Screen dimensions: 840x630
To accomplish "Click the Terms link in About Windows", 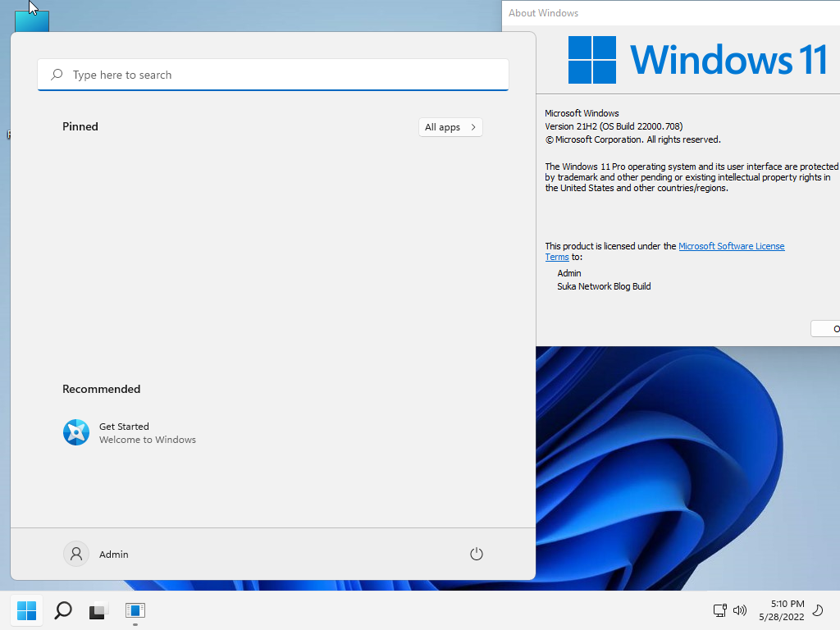I will [557, 257].
